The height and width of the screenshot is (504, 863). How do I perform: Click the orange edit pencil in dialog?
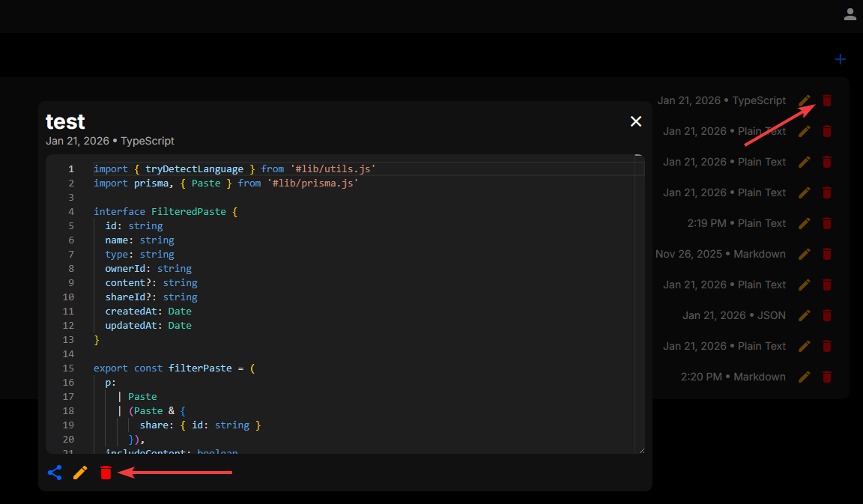click(x=80, y=473)
